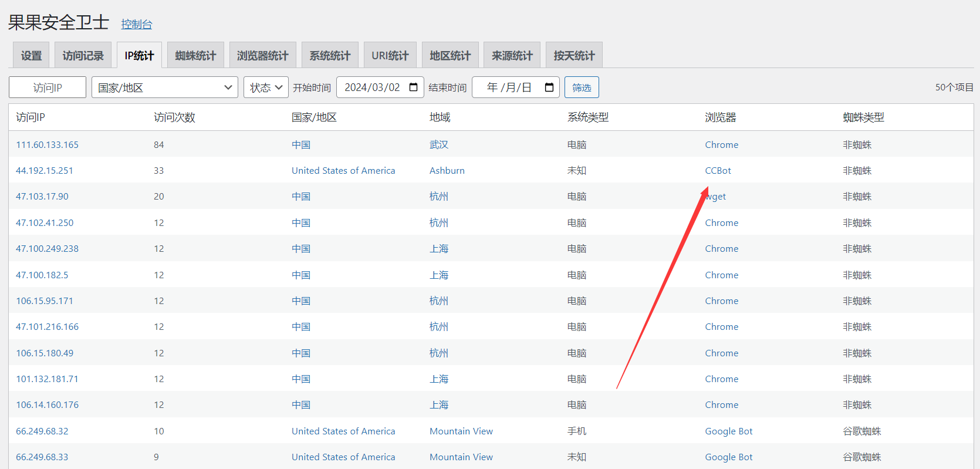Click the 控制台 link in the header
Viewport: 980px width, 469px height.
pos(136,24)
